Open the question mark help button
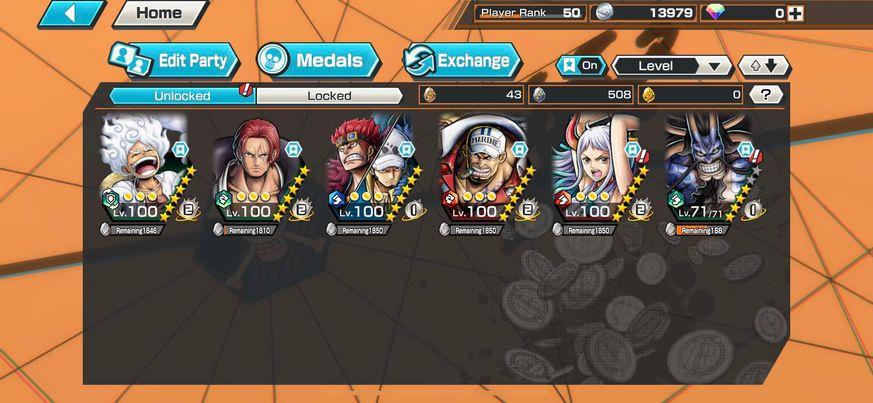This screenshot has height=403, width=873. 766,95
